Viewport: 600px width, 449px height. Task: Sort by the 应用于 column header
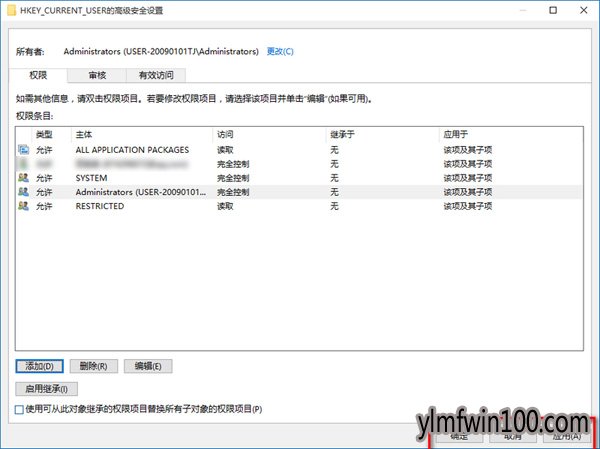[x=510, y=134]
